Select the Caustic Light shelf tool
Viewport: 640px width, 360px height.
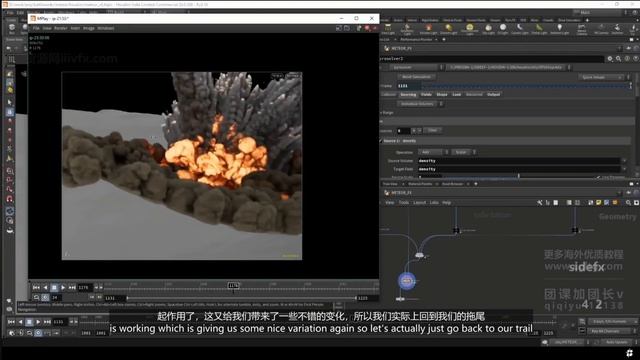(520, 29)
